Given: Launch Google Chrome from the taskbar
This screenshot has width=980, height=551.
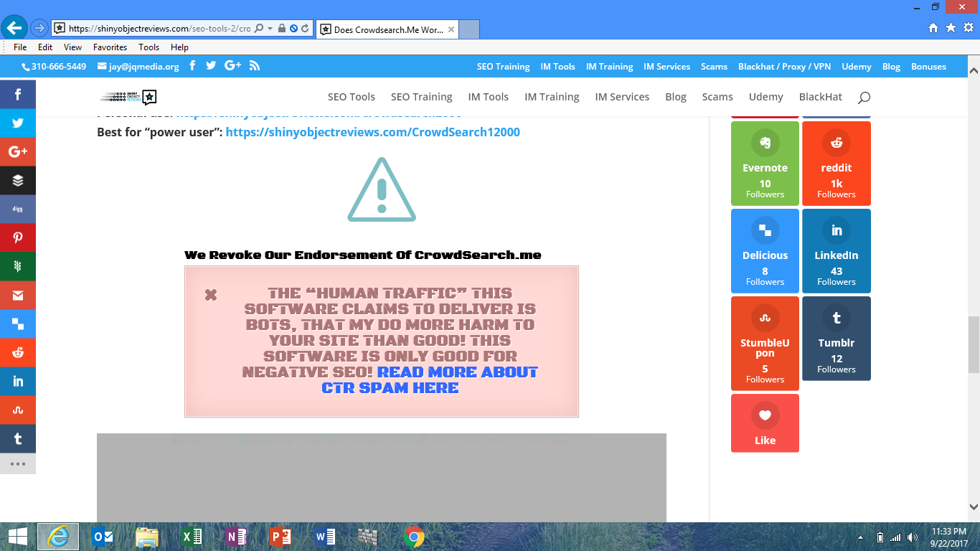Looking at the screenshot, I should click(413, 537).
